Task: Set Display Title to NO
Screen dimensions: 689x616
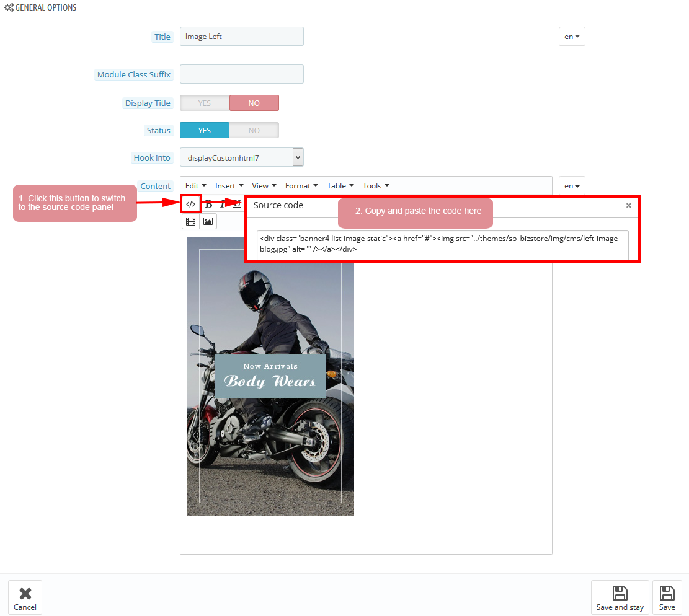Action: click(x=254, y=103)
